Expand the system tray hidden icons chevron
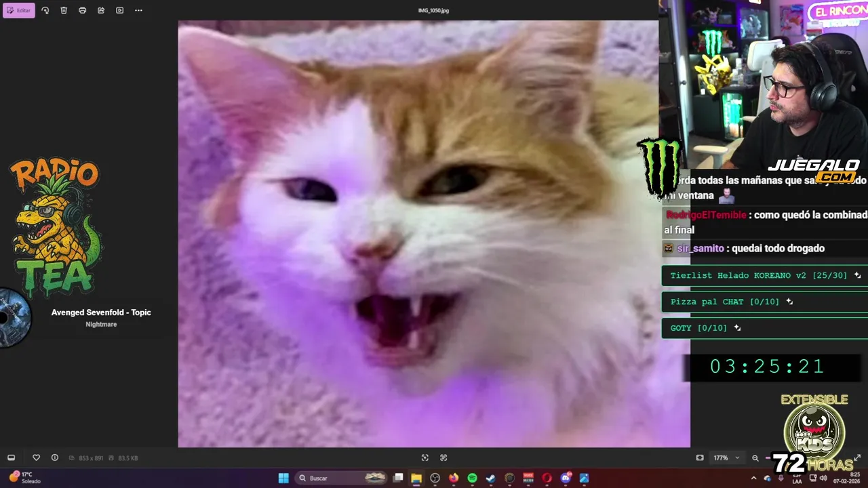Screen dimensions: 868x488 753,479
